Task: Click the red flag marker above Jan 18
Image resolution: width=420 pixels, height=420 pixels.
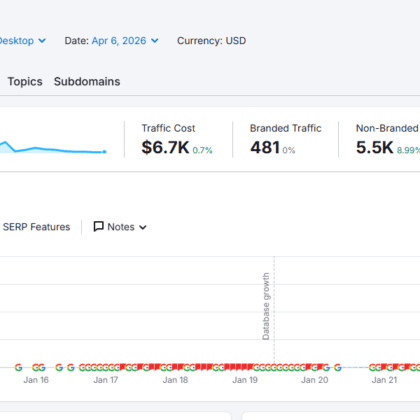Action: point(175,367)
